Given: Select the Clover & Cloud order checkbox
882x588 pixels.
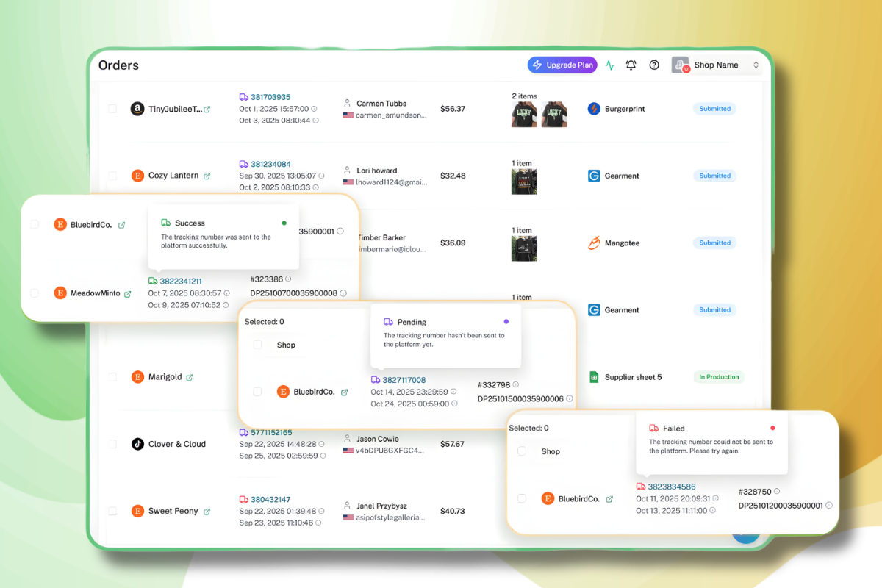Looking at the screenshot, I should point(112,444).
